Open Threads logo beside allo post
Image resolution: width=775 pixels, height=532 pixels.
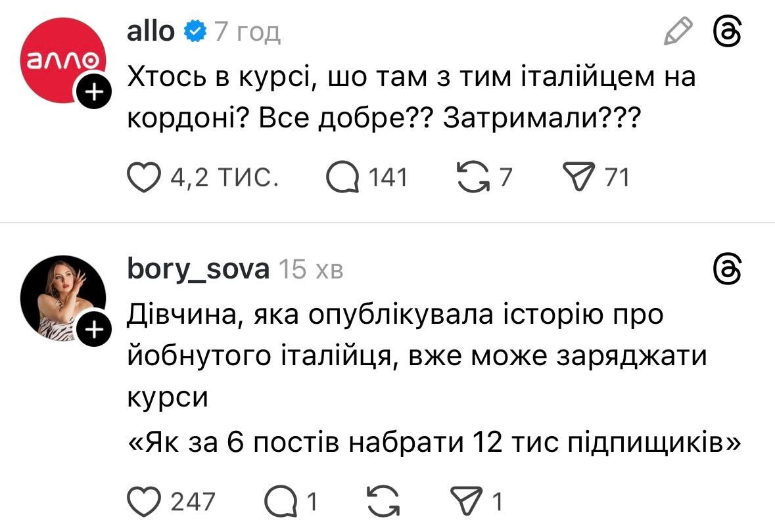coord(730,31)
